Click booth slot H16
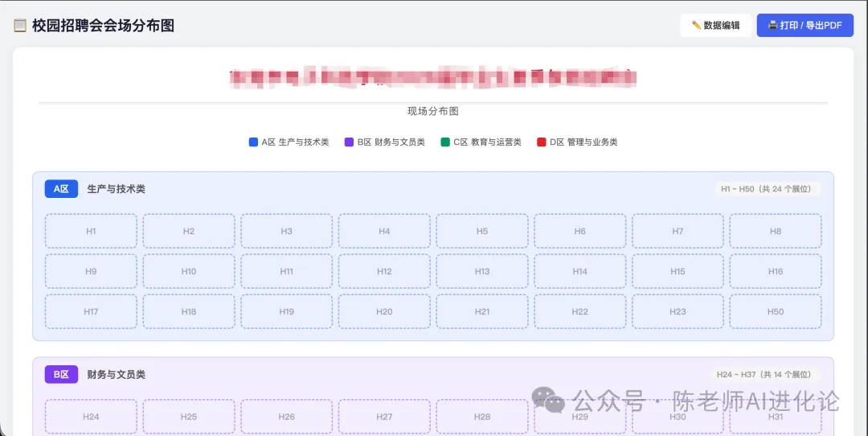The image size is (868, 436). pyautogui.click(x=776, y=271)
